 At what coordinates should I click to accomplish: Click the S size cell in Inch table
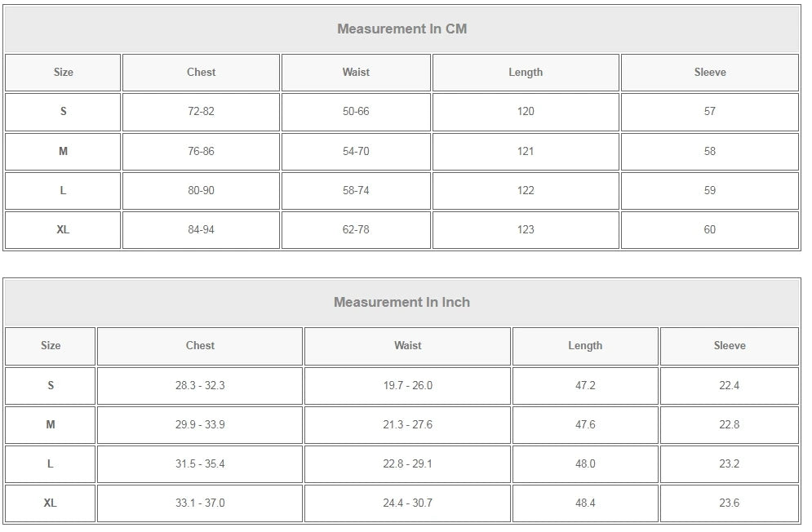coord(51,386)
